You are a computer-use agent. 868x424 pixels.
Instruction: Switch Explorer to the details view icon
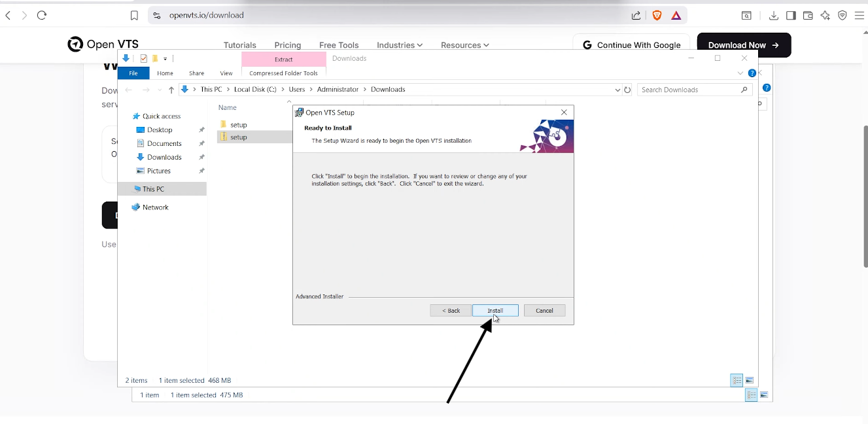[x=737, y=380]
